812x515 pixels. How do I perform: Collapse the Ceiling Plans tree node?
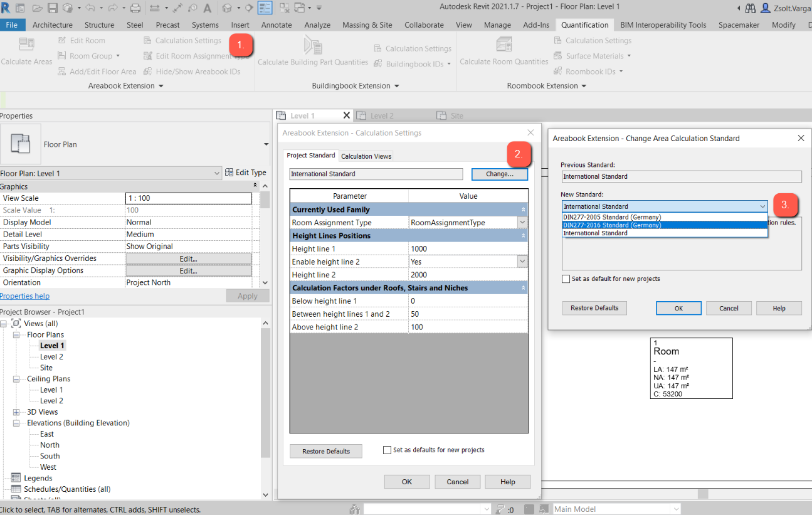tap(16, 379)
